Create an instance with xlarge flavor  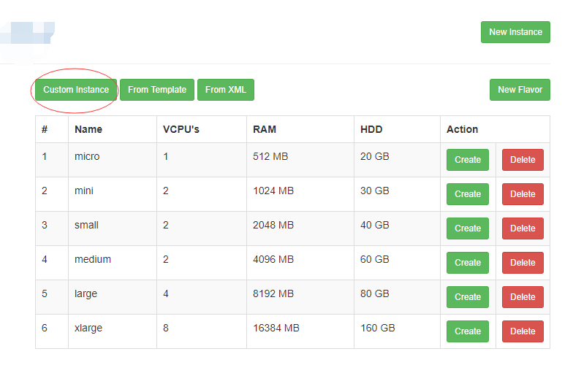tap(468, 331)
